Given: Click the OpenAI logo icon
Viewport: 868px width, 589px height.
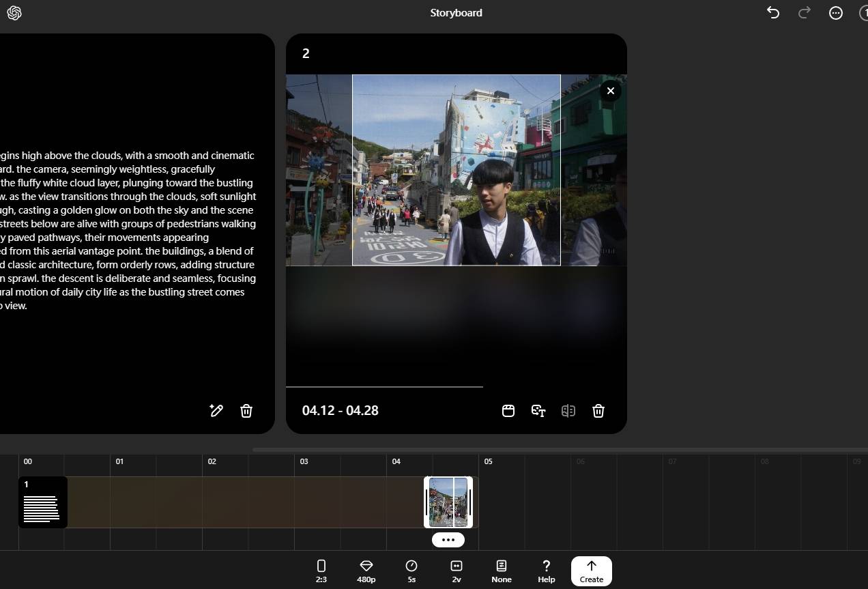Looking at the screenshot, I should tap(14, 13).
